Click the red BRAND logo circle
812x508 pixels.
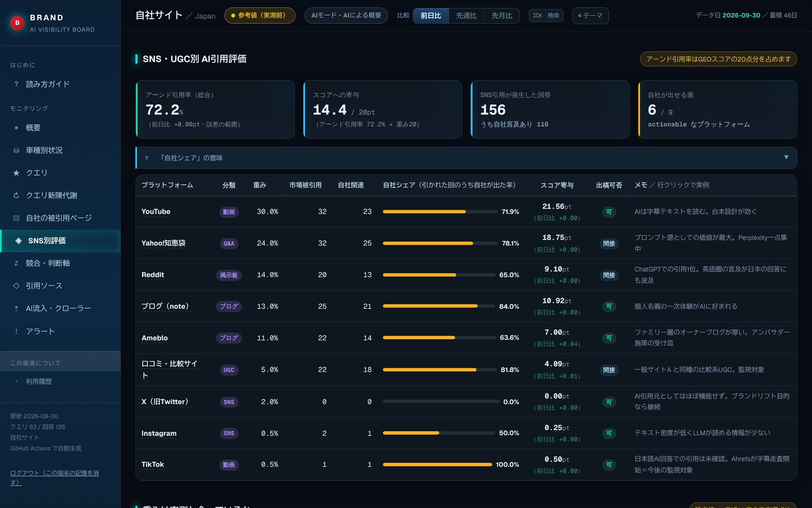pyautogui.click(x=17, y=23)
